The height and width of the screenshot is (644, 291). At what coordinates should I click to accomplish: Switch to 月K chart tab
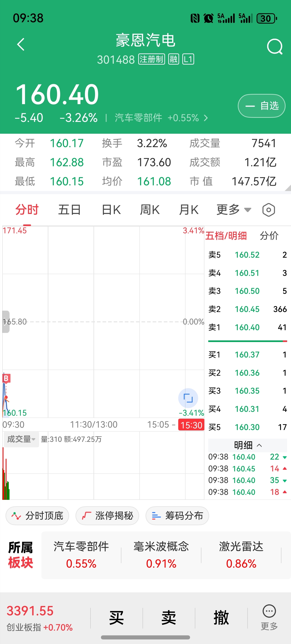point(188,209)
